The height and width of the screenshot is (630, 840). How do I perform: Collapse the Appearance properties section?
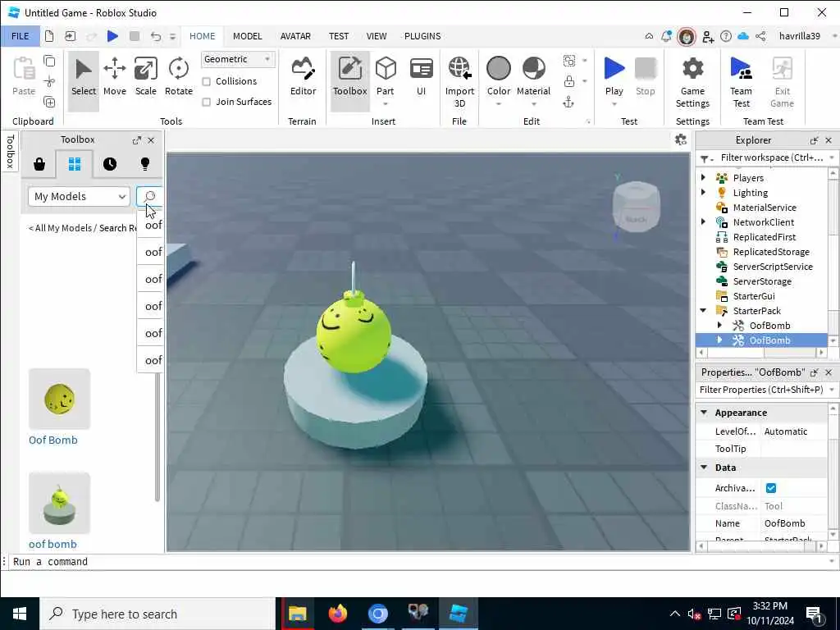click(x=704, y=413)
